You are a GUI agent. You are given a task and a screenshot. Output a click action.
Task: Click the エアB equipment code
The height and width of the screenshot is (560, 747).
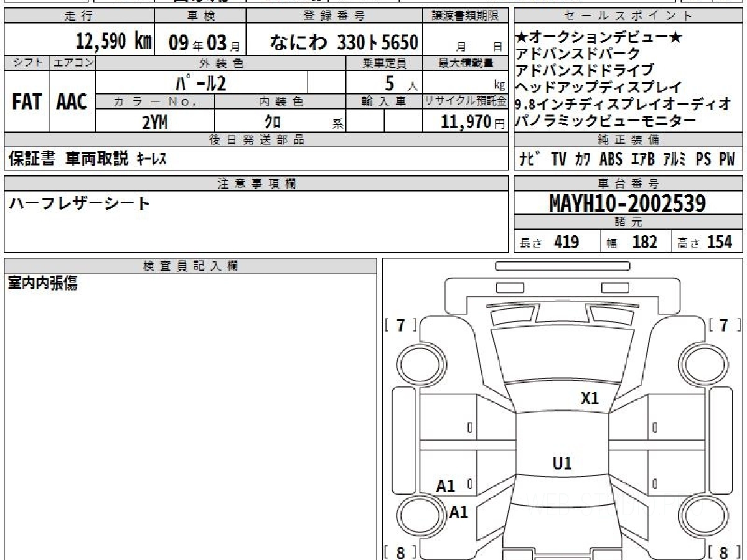[643, 159]
